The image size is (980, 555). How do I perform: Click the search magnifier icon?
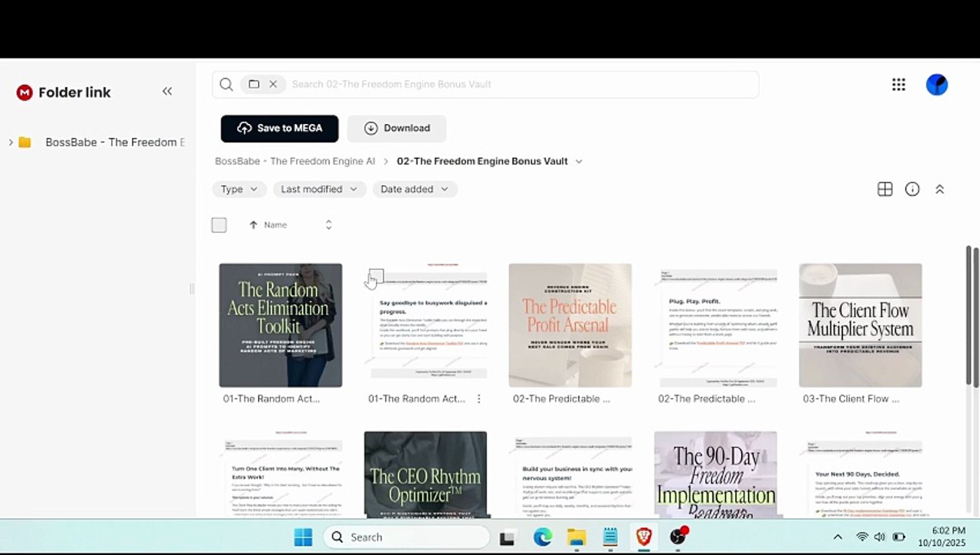[x=226, y=85]
